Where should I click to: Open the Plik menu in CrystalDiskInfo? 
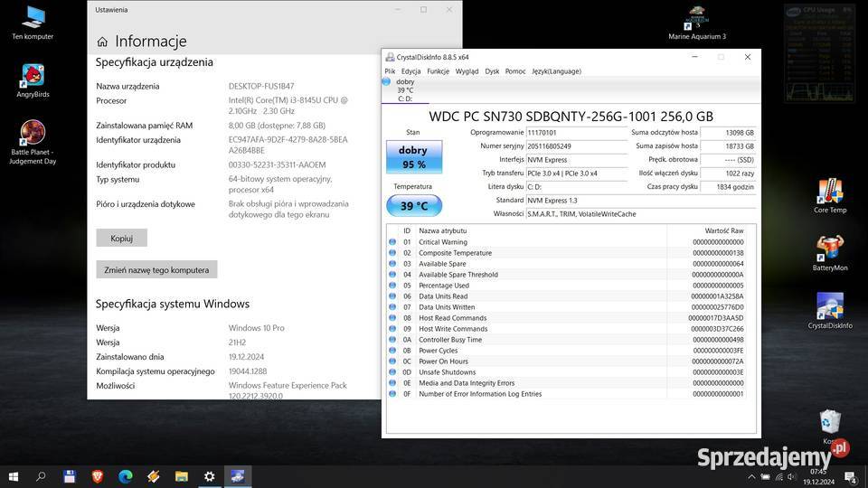coord(390,71)
